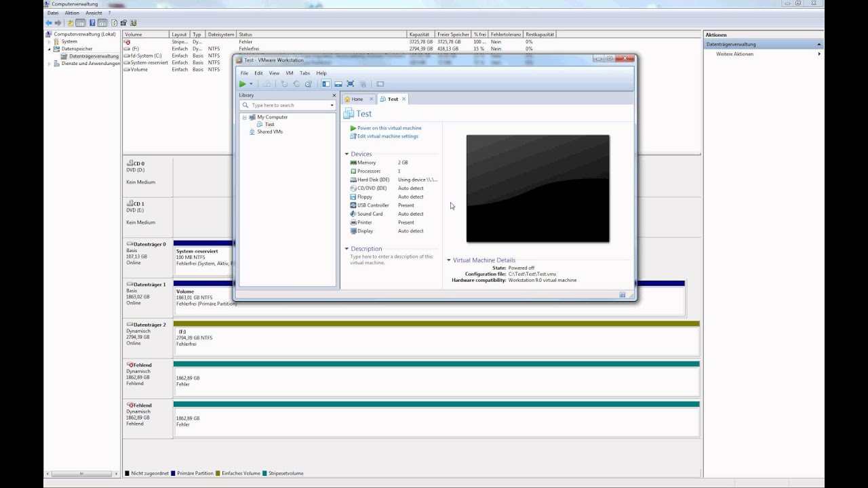Click the take snapshot icon in VMware toolbar

(284, 84)
